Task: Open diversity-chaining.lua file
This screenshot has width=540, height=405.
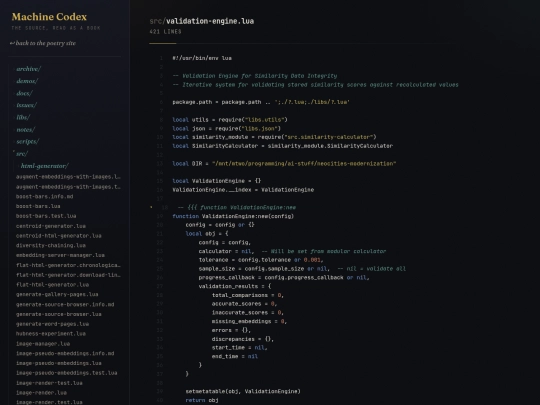Action: click(x=51, y=245)
